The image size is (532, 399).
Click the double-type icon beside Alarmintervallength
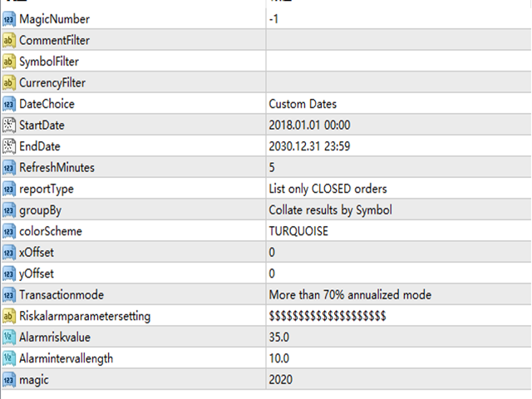click(9, 358)
